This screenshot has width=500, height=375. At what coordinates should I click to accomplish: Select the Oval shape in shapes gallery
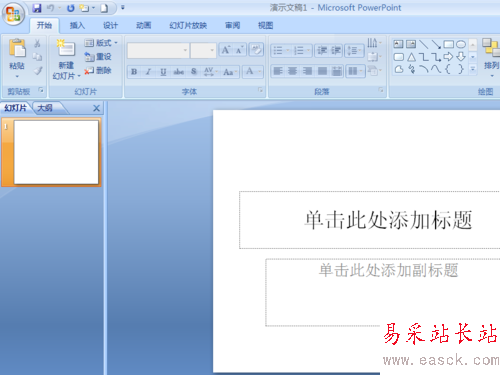461,44
